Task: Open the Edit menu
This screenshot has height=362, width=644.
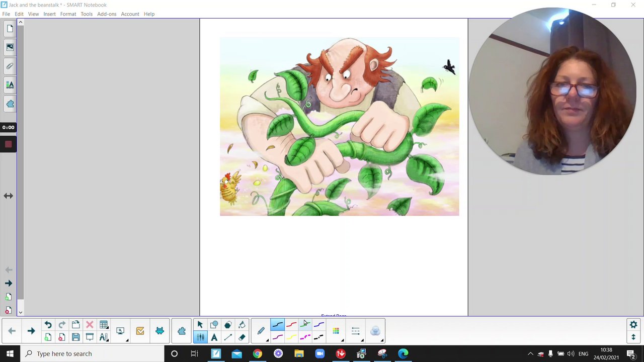Action: point(19,14)
